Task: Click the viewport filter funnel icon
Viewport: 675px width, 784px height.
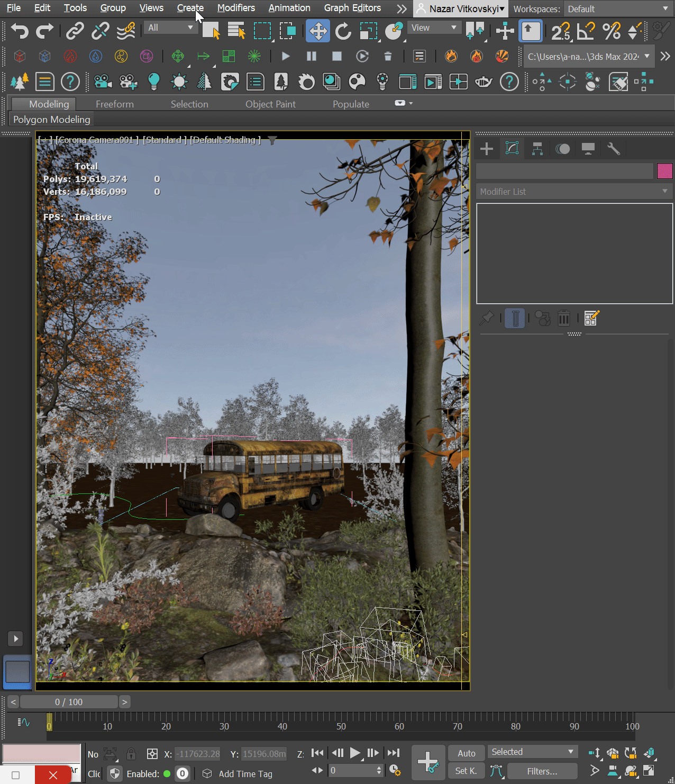Action: 272,140
